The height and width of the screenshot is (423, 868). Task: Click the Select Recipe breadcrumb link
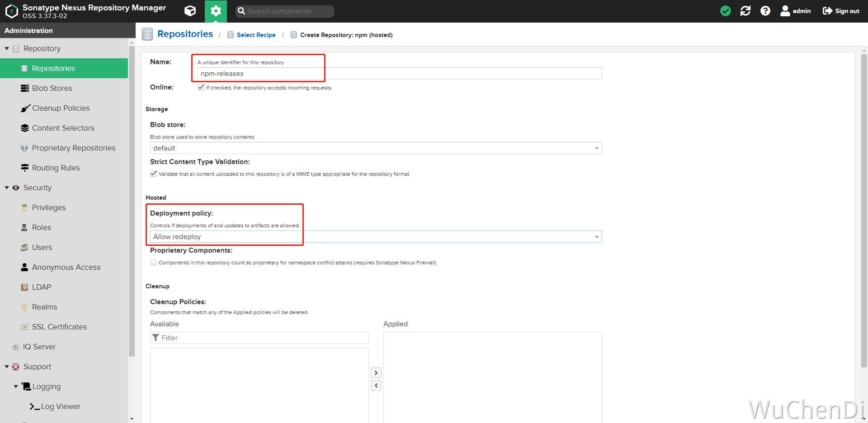(256, 35)
